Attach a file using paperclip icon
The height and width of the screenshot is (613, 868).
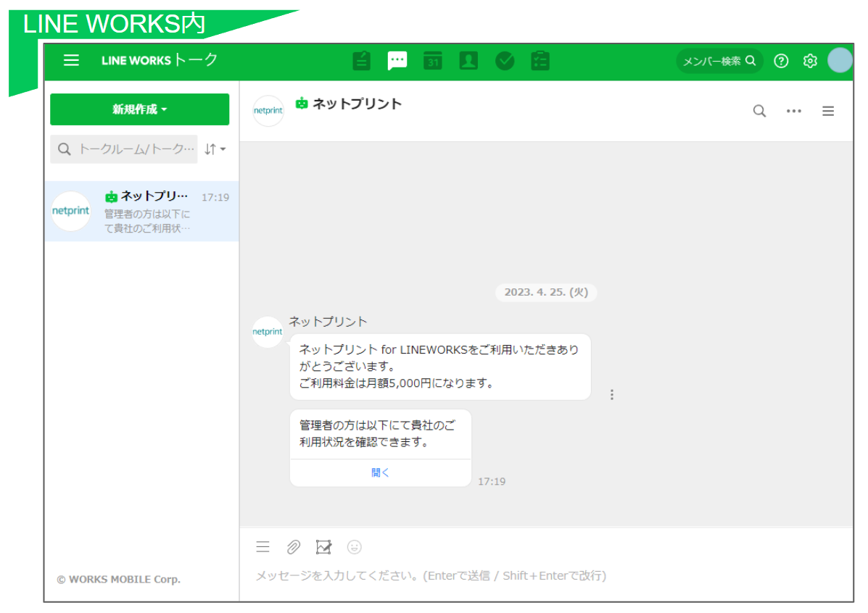[x=294, y=547]
